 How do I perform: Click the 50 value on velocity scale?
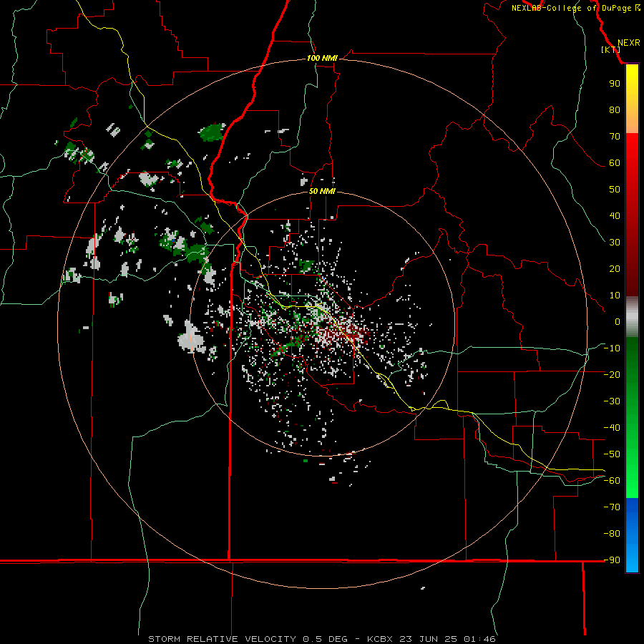click(615, 190)
